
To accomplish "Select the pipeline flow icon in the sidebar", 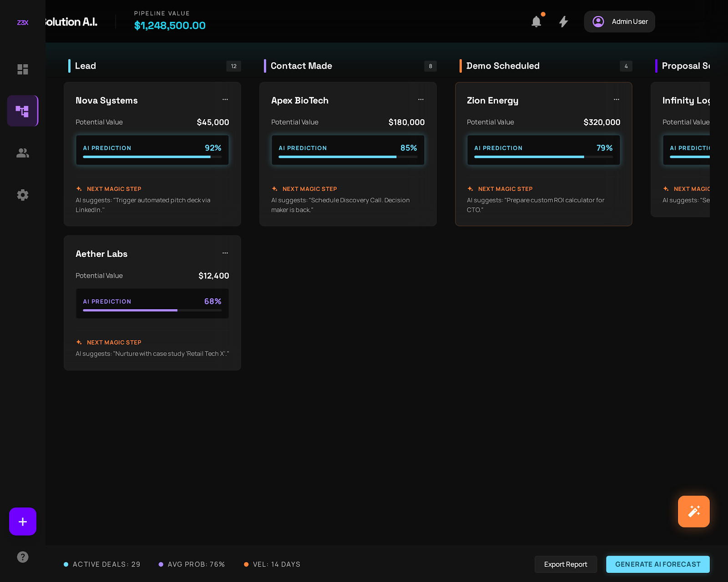I will 23,110.
